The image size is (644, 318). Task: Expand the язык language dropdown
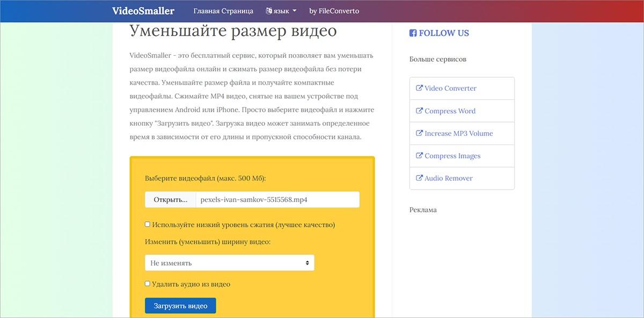pos(281,11)
